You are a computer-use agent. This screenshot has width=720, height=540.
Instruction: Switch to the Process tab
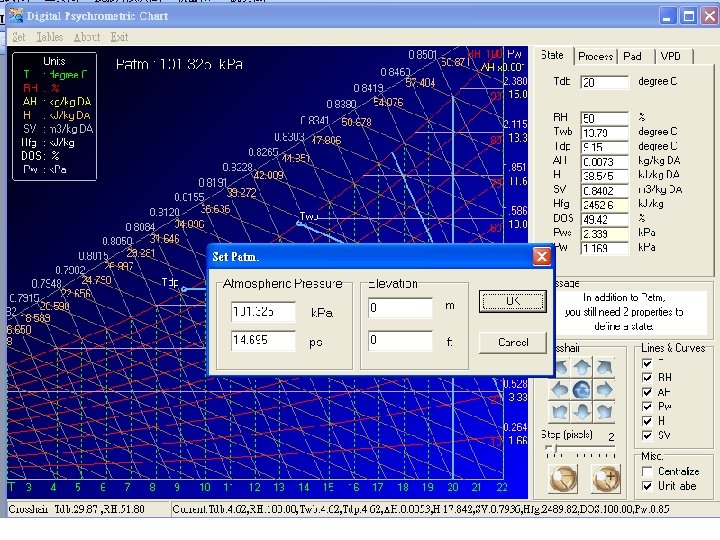[595, 56]
